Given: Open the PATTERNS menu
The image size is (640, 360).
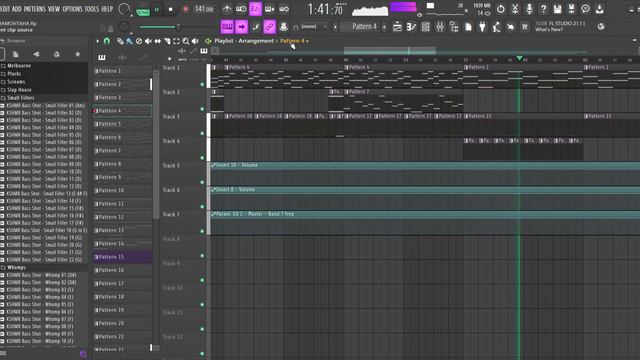Looking at the screenshot, I should point(35,9).
